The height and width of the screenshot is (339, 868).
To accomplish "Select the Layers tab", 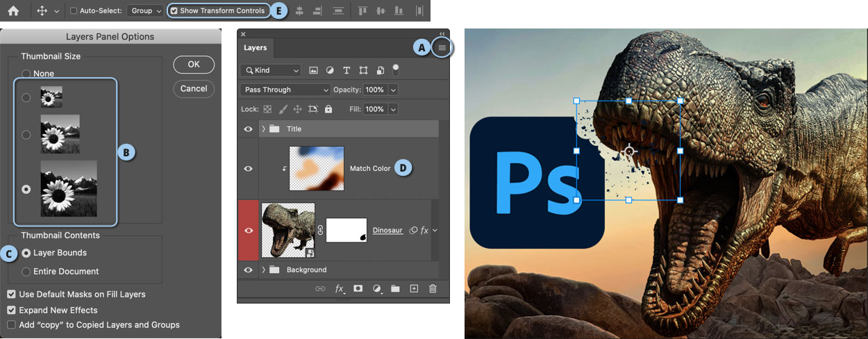I will [x=255, y=48].
